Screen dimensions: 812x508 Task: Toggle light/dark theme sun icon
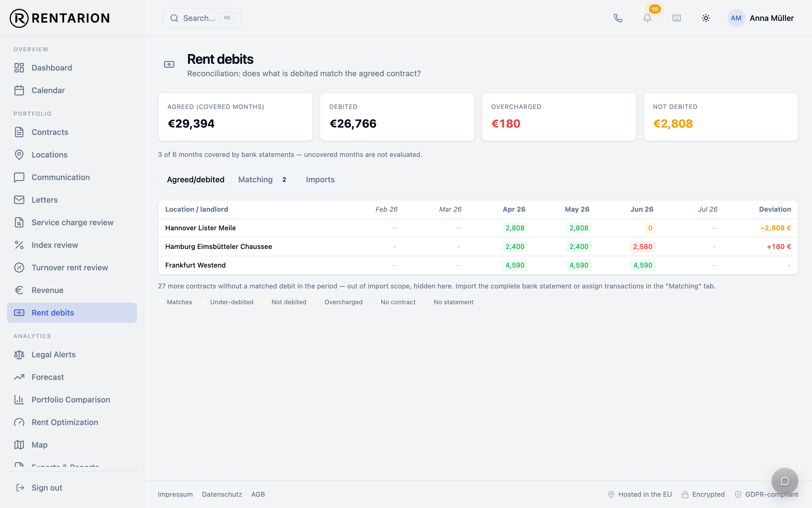click(706, 18)
